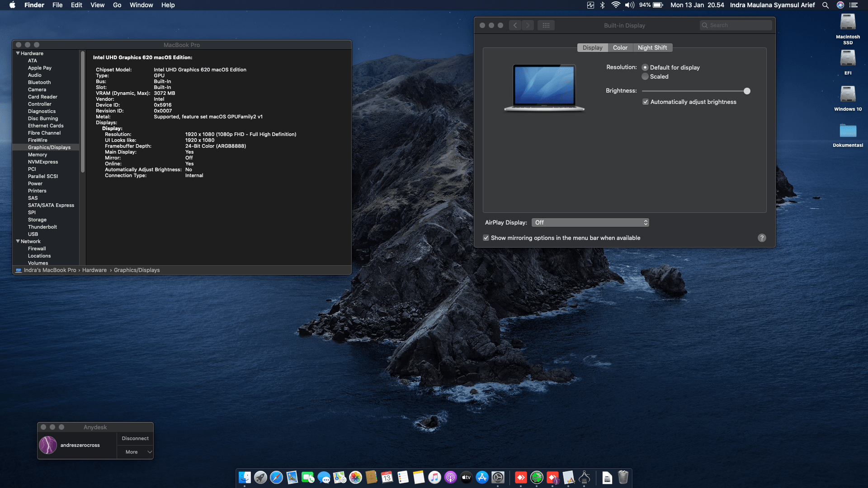The image size is (868, 488).
Task: Click the Bluetooth menu bar icon
Action: point(602,5)
